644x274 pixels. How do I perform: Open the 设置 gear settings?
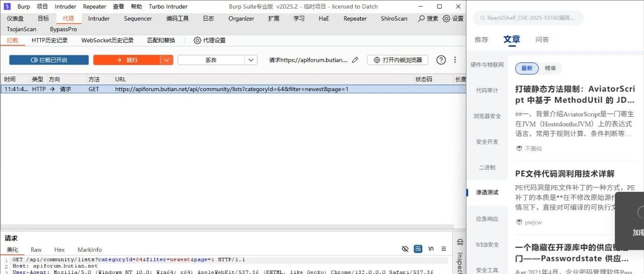coord(453,19)
